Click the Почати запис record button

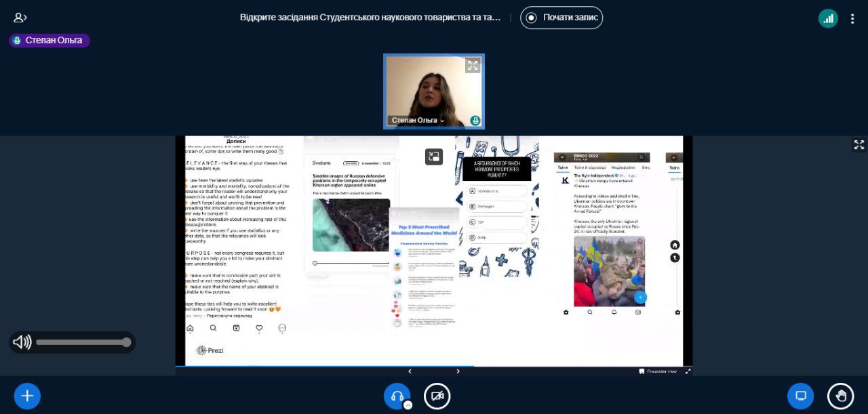[561, 18]
